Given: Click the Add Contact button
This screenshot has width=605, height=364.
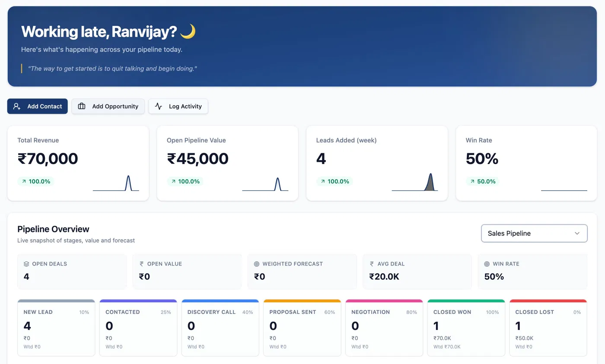Looking at the screenshot, I should click(x=38, y=106).
